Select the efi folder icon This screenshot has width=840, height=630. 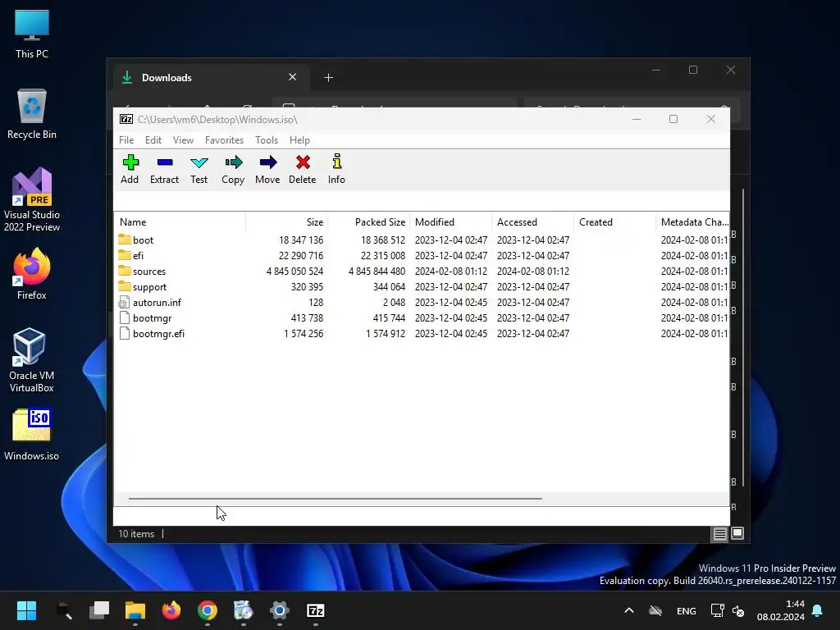click(125, 255)
